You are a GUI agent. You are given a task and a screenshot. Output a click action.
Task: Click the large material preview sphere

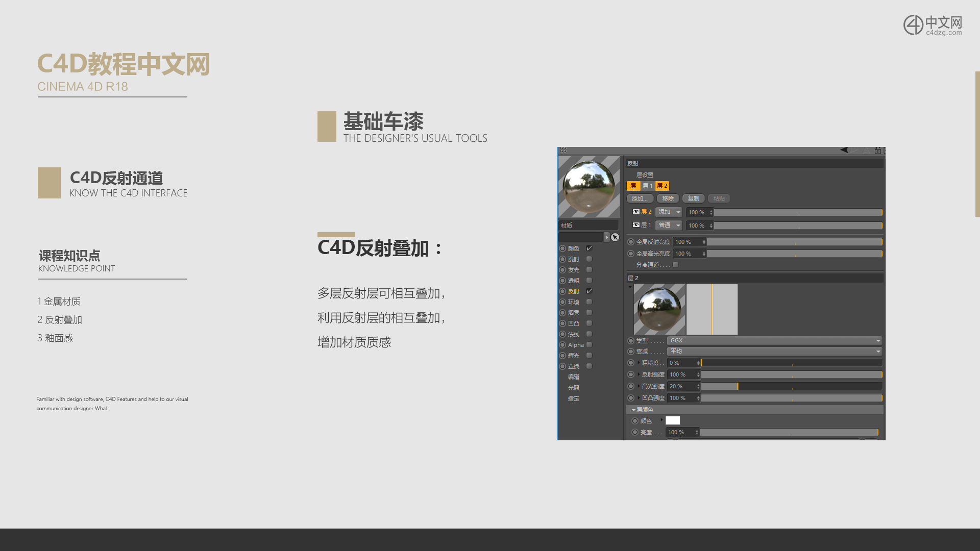(589, 187)
